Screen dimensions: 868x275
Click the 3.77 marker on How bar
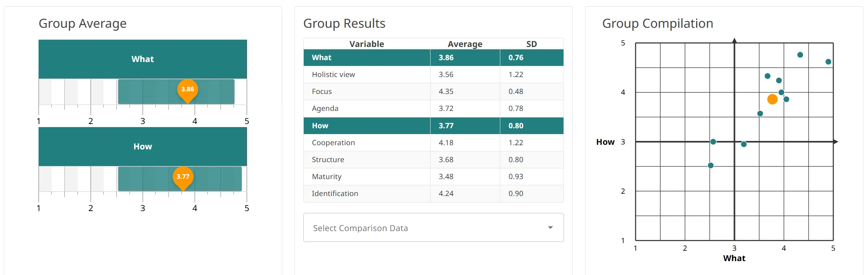[183, 177]
